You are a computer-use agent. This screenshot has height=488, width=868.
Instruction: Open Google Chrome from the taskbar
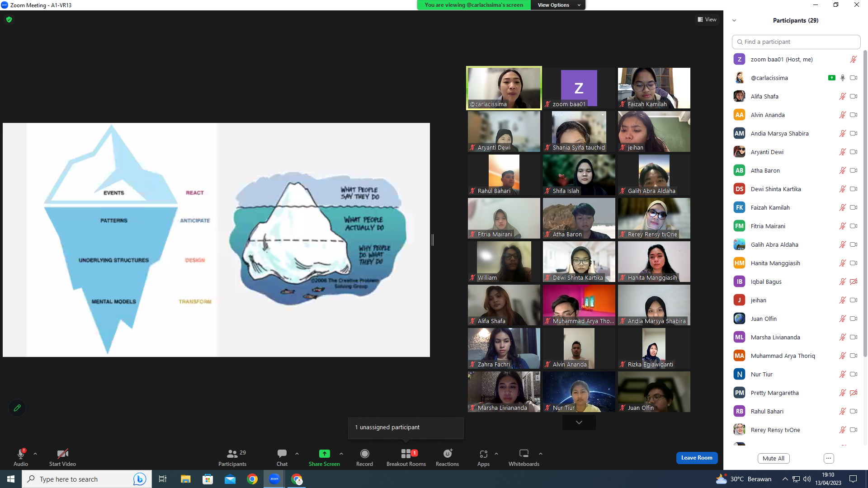252,479
